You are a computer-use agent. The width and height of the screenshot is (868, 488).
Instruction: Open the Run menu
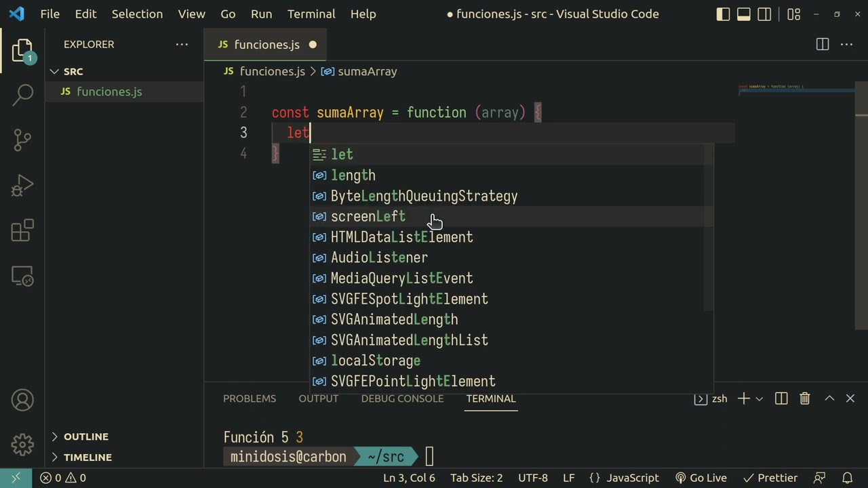(x=261, y=14)
